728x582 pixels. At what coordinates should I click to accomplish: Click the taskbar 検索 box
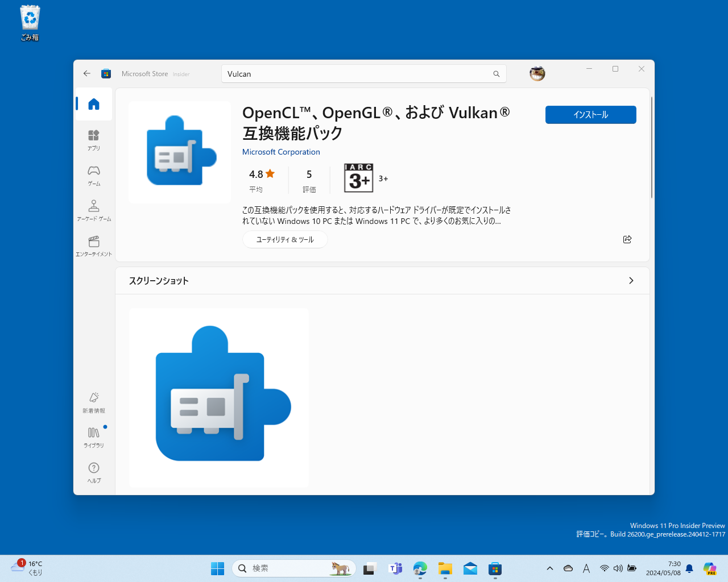294,568
